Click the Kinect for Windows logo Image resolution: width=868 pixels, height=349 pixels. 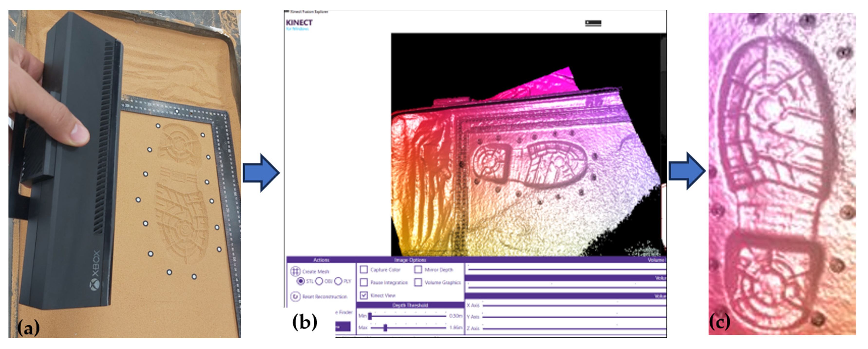[299, 24]
